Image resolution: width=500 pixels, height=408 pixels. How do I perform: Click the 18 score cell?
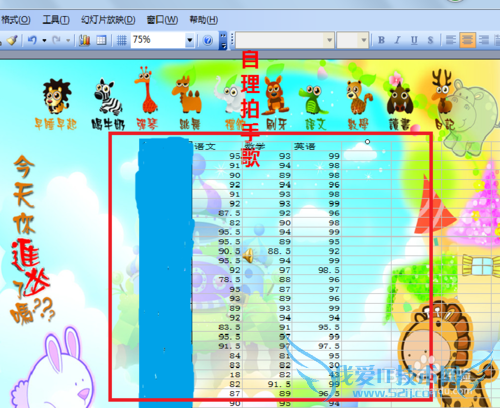(x=217, y=375)
